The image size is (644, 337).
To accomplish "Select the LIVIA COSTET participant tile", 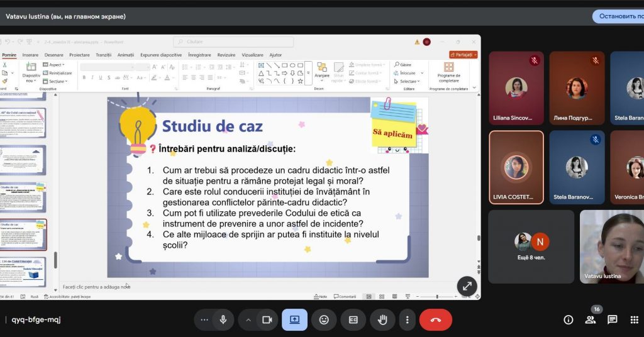I will coord(516,167).
